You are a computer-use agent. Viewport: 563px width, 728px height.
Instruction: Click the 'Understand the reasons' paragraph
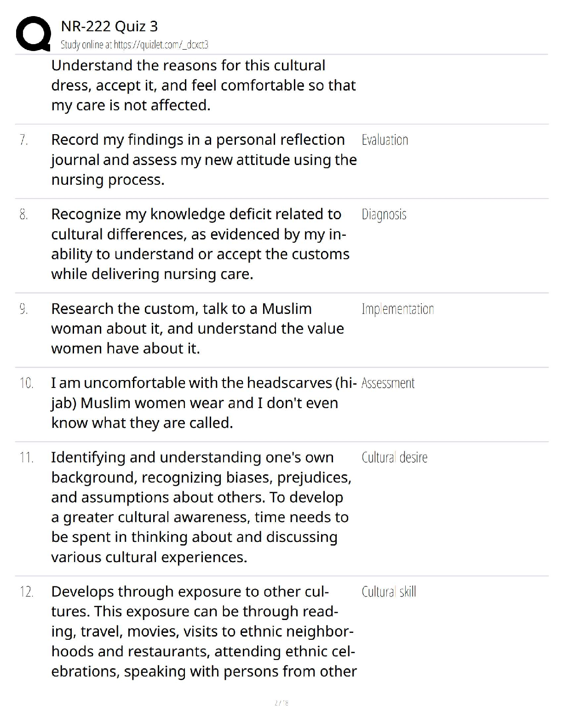[203, 85]
